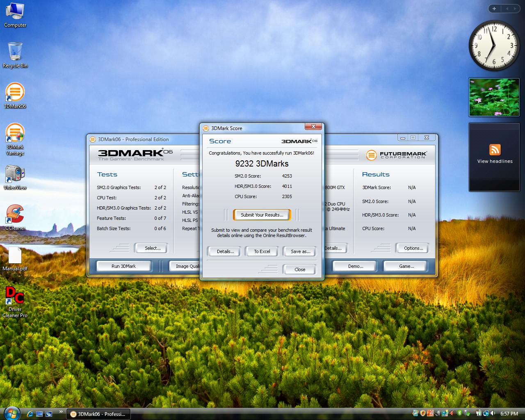Click the flower slideshow gadget thumbnail
The height and width of the screenshot is (420, 525).
(x=494, y=97)
